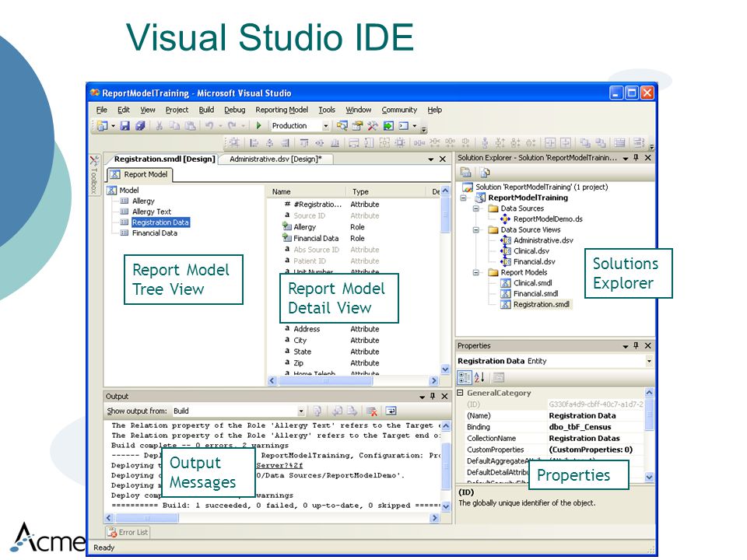
Task: Open the Toolbox hammer-and-wrench toolbar icon
Action: click(373, 126)
